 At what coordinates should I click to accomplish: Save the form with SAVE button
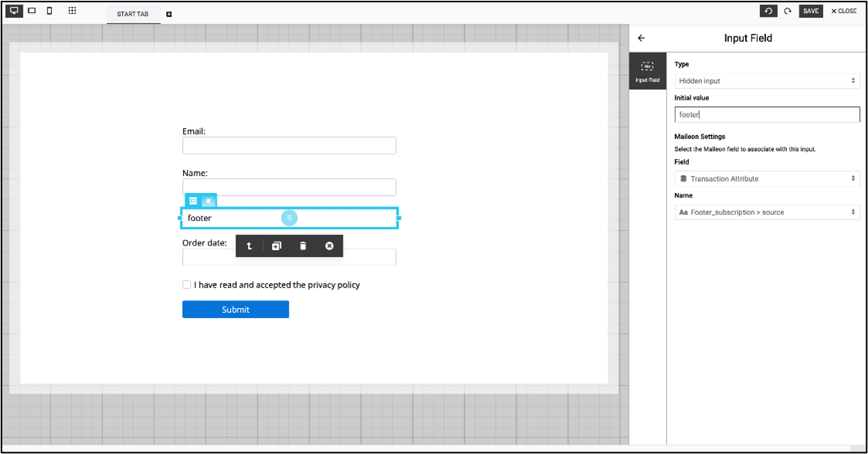(x=811, y=11)
